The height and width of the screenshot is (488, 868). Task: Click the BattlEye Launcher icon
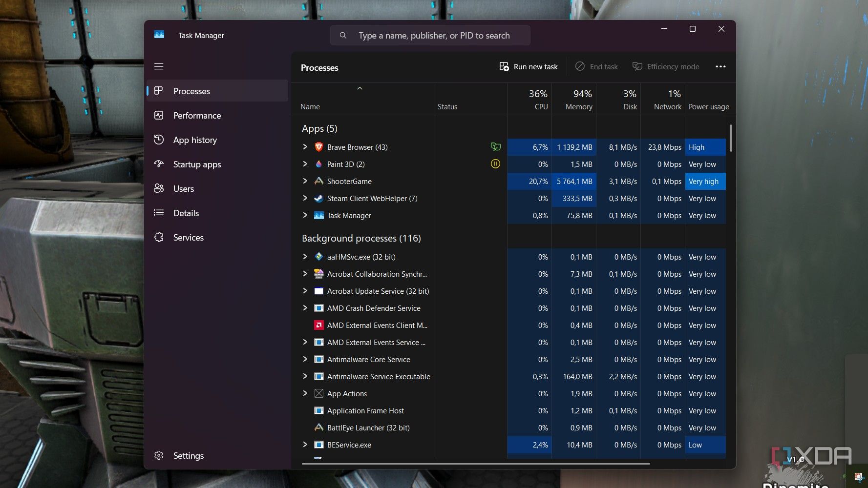319,427
